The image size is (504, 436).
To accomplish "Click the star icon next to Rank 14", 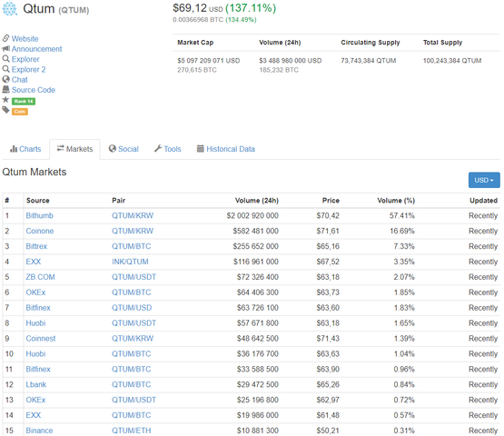I will [5, 100].
